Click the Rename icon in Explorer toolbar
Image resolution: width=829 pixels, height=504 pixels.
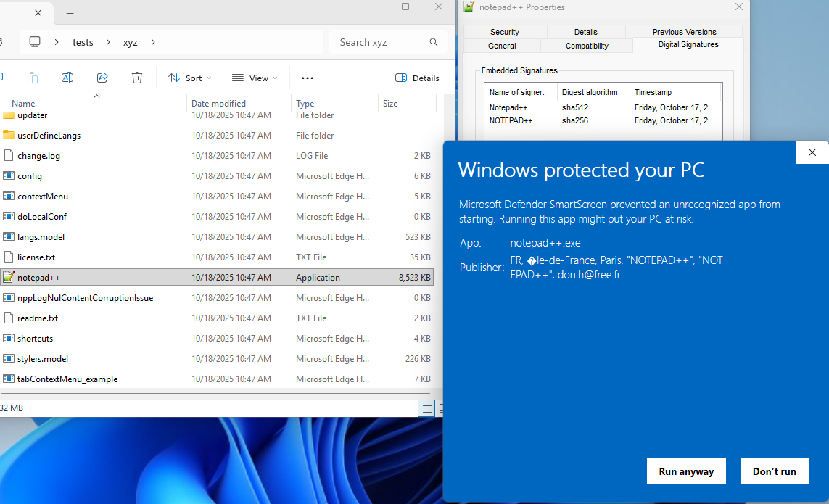[67, 78]
